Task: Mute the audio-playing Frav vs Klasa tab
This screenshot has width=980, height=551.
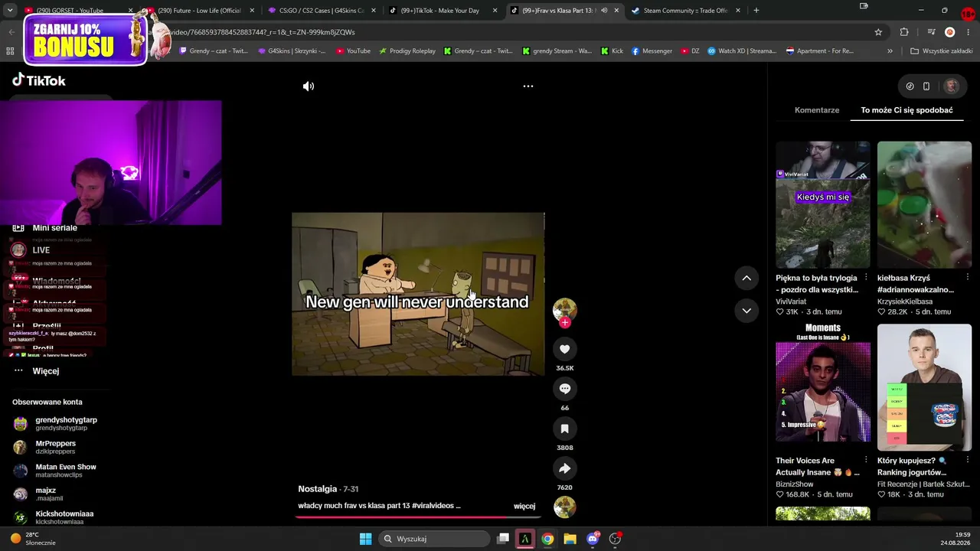Action: [604, 11]
